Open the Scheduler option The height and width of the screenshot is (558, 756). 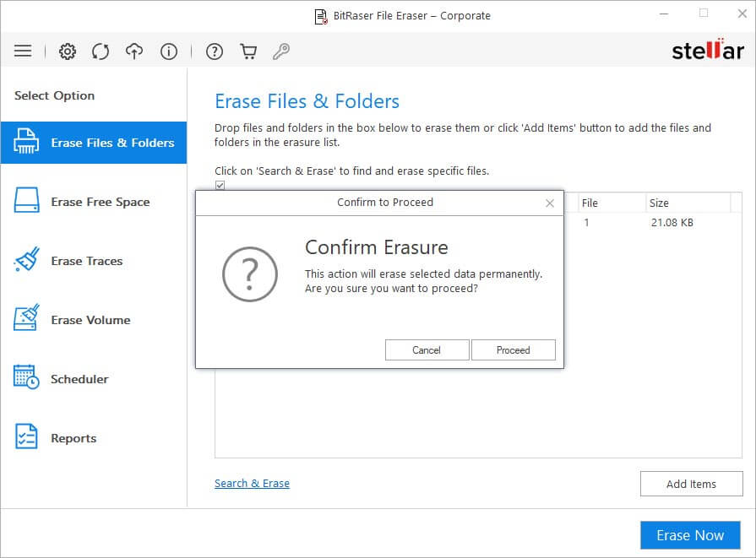point(94,379)
